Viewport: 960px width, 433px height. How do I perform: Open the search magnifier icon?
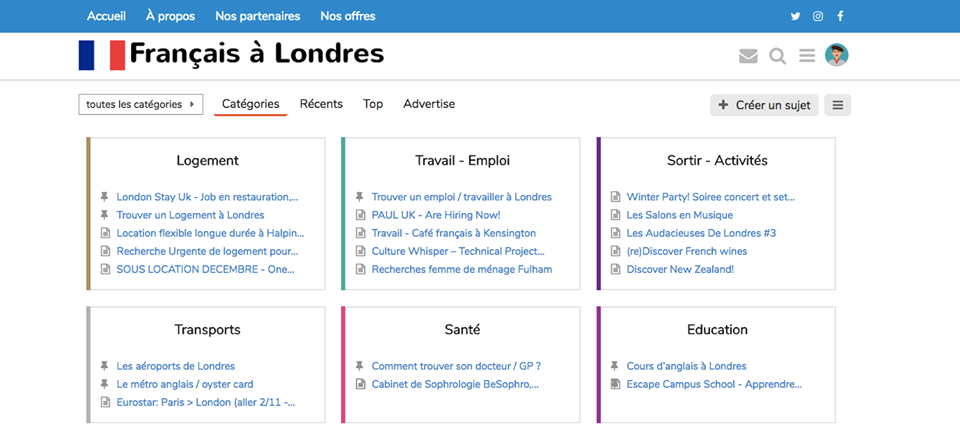pos(778,56)
